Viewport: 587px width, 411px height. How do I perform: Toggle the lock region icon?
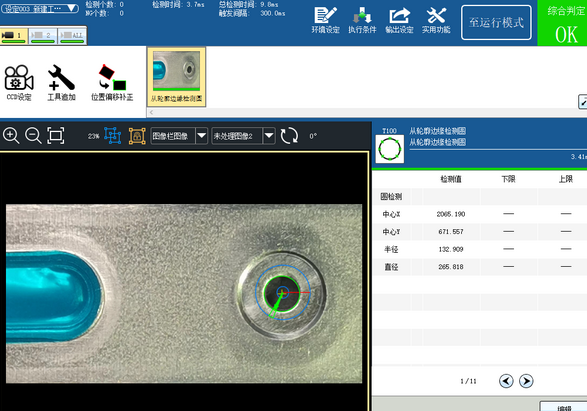coord(137,136)
